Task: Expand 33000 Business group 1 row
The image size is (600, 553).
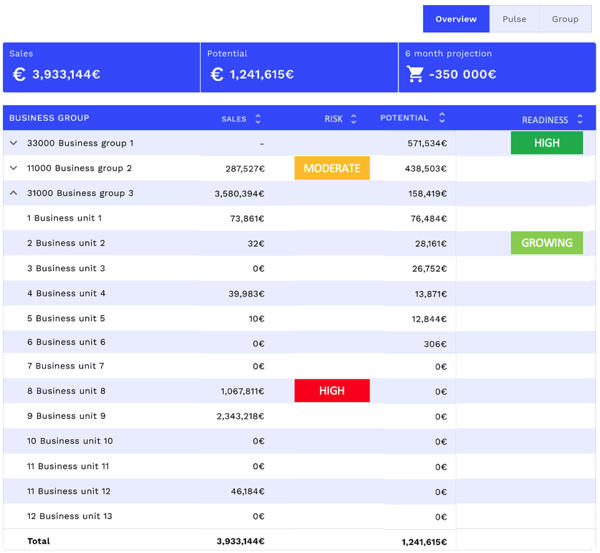Action: coord(14,143)
